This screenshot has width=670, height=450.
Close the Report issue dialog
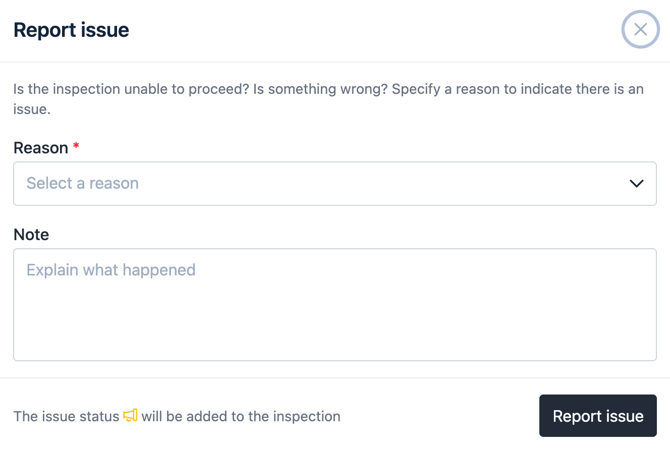(640, 30)
